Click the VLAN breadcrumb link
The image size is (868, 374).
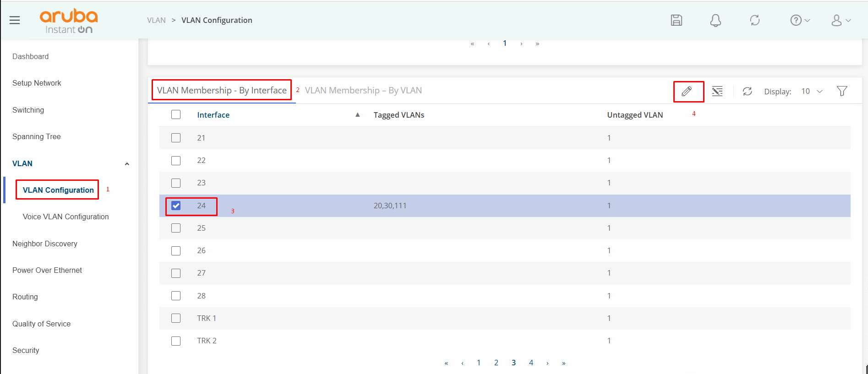(156, 20)
